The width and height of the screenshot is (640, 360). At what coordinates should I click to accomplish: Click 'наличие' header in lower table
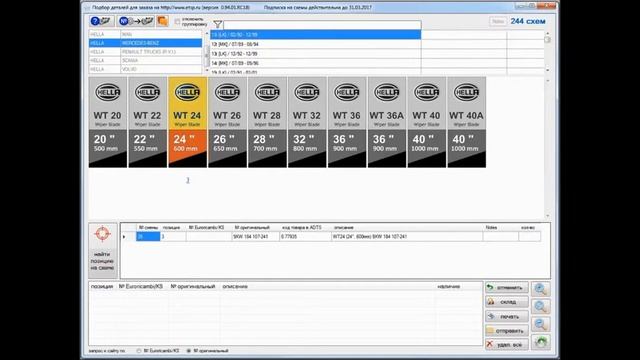tap(449, 287)
